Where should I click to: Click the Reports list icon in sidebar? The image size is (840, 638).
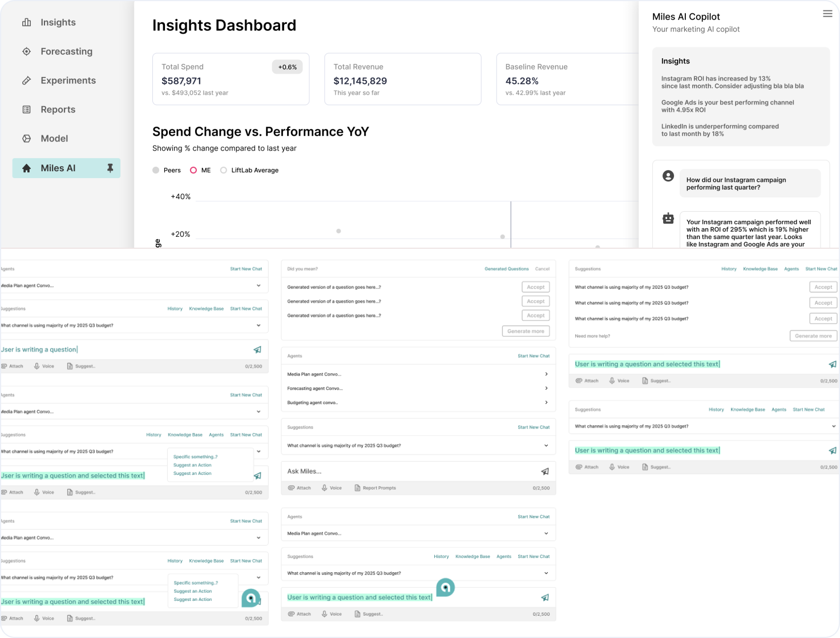point(26,110)
